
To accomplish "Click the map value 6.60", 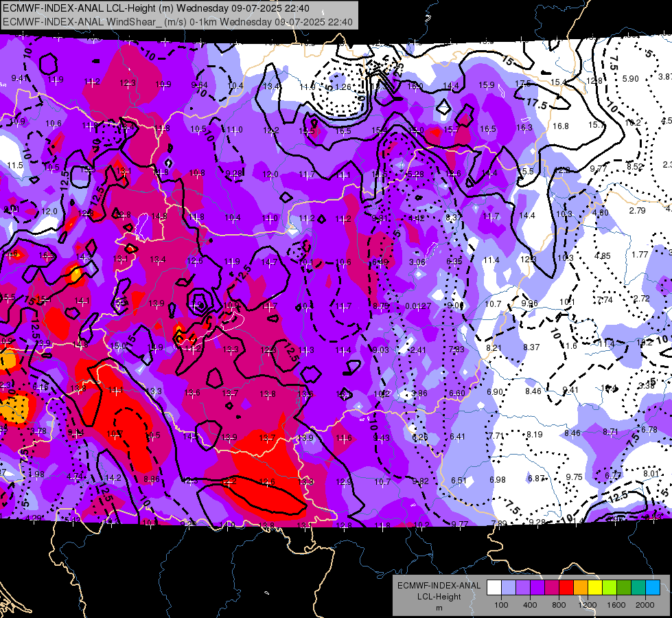I will tap(457, 393).
